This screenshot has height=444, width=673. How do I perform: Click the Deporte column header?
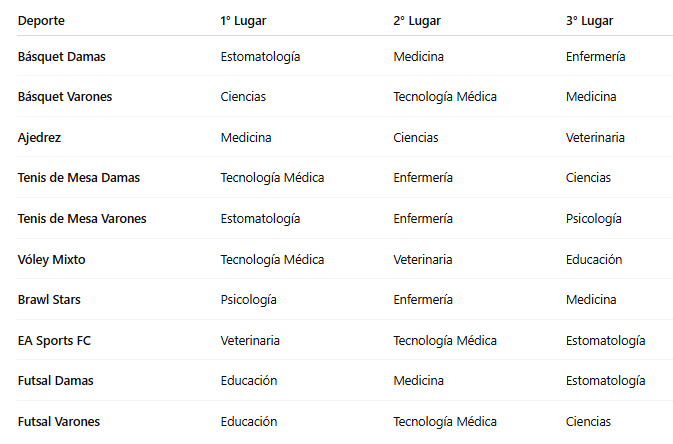pyautogui.click(x=41, y=21)
